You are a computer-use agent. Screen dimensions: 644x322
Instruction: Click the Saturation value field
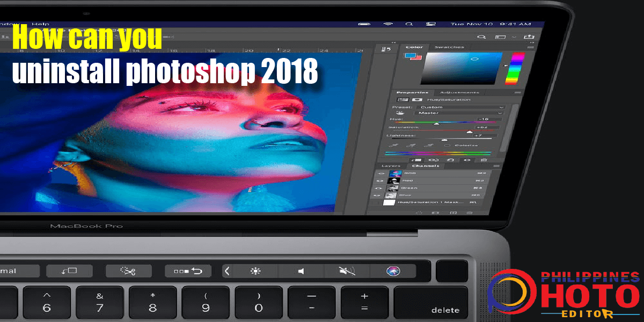coord(486,127)
